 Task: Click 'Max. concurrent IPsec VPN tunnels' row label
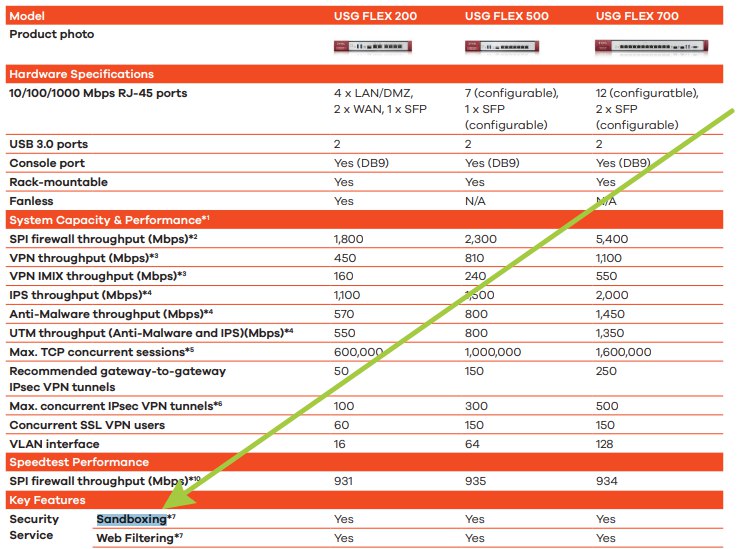[116, 406]
